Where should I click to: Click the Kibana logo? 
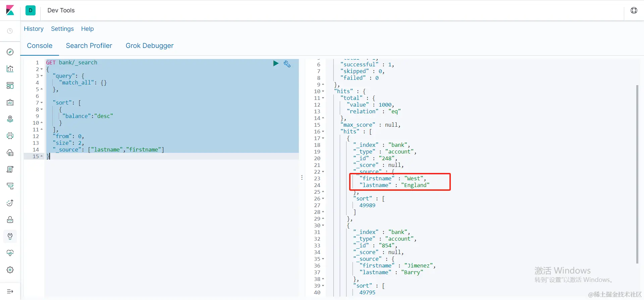tap(10, 10)
